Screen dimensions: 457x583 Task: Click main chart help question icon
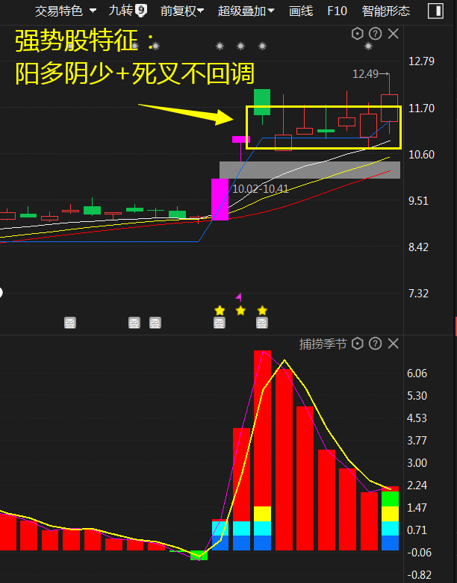coord(375,34)
